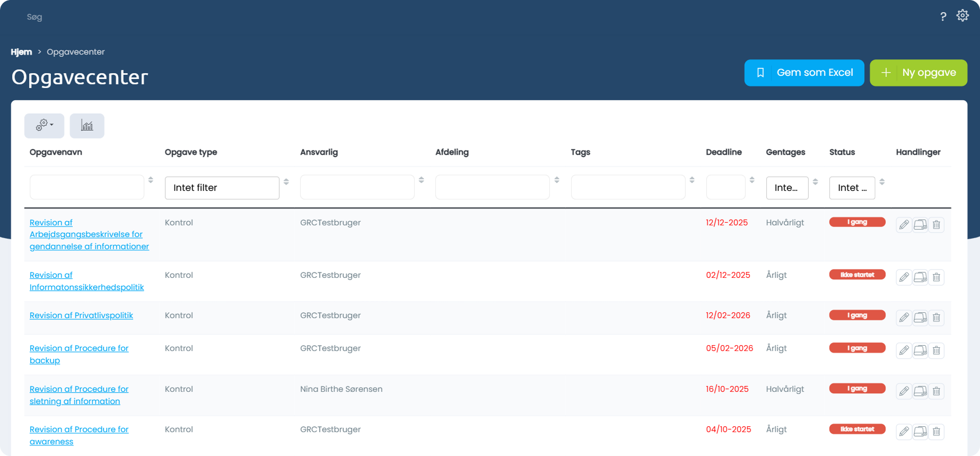
Task: Edit the Informatonssikkerhedspolitik task with the pencil
Action: (x=904, y=277)
